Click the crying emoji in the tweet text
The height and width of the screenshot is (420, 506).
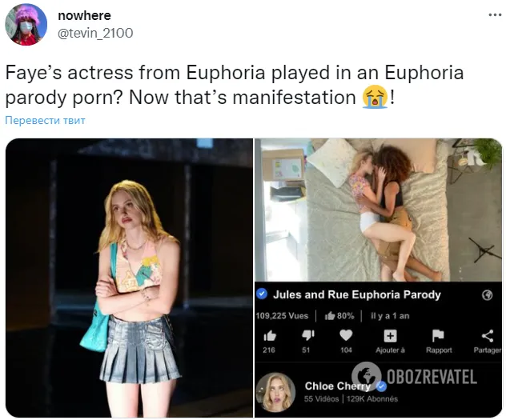(375, 97)
